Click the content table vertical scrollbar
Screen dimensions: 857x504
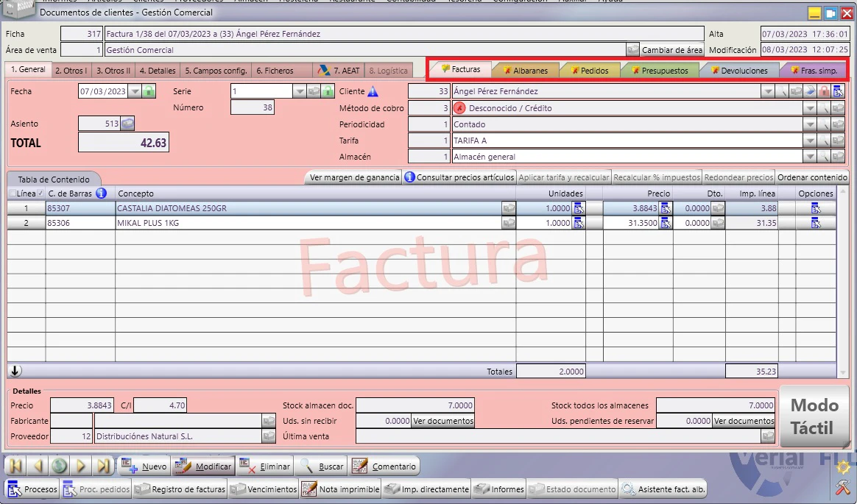(x=843, y=281)
